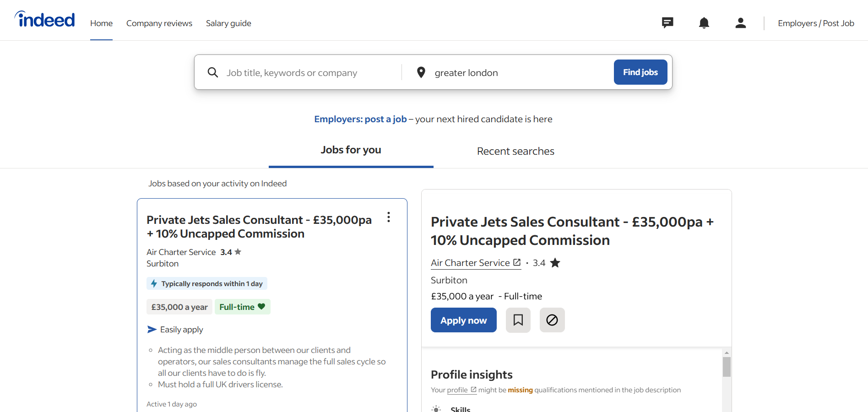Image resolution: width=868 pixels, height=412 pixels.
Task: Click the location pin icon
Action: [421, 72]
